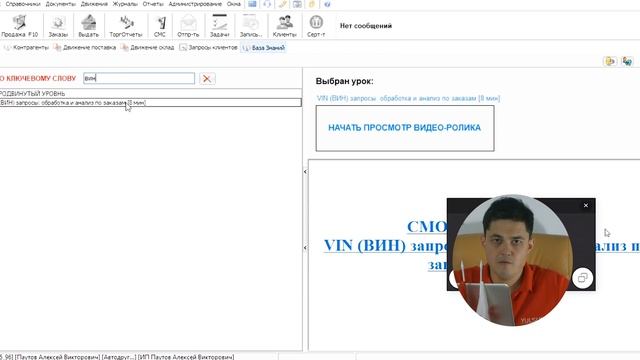Click the yellow folder icon at upper right
Image resolution: width=640 pixels, height=360 pixels.
(x=610, y=61)
